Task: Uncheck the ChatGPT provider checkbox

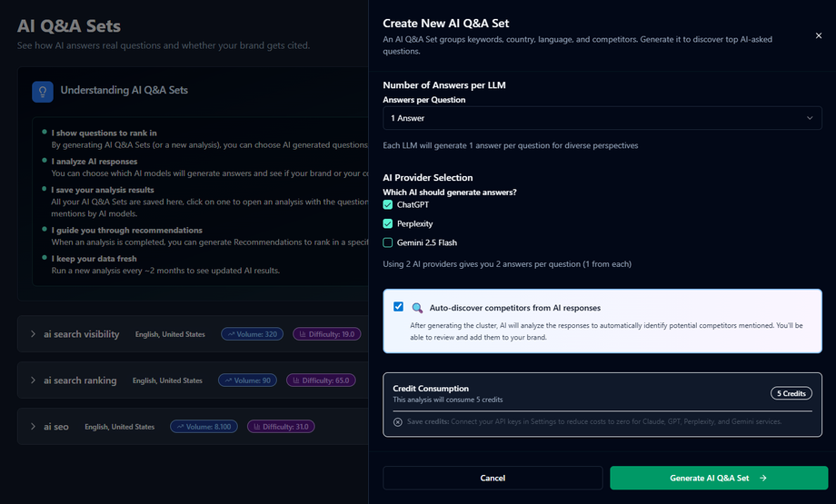Action: point(388,204)
